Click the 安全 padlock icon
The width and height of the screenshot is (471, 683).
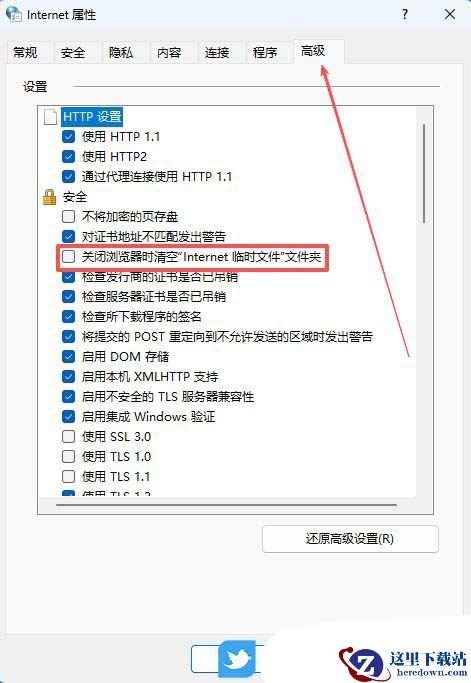pos(50,197)
